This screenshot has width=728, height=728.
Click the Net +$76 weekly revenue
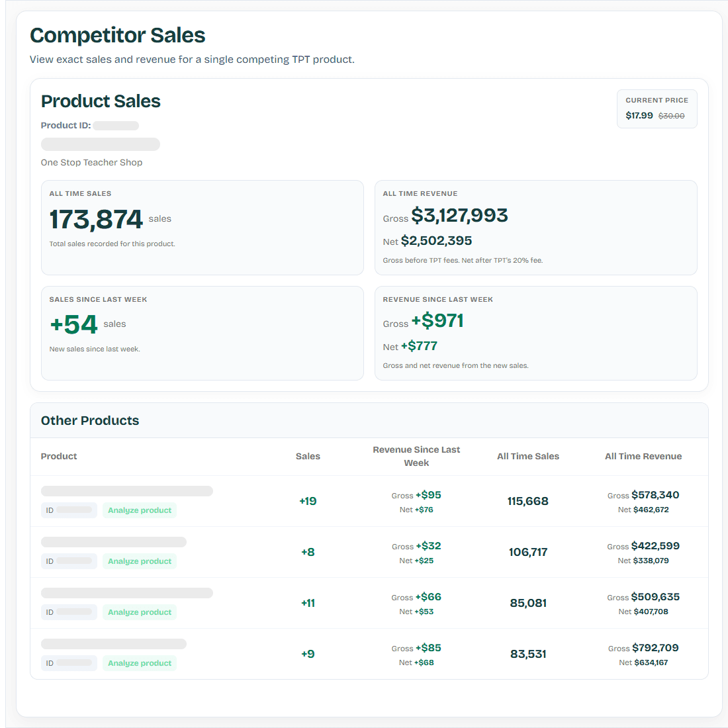[416, 510]
